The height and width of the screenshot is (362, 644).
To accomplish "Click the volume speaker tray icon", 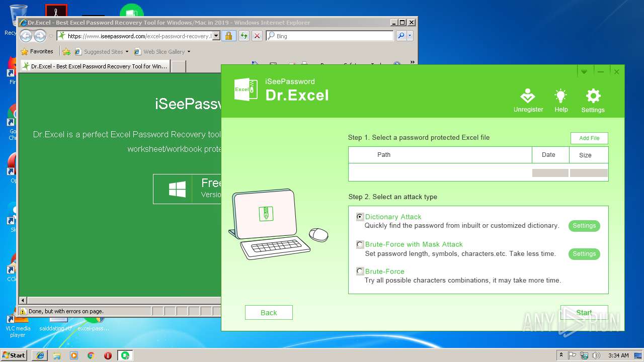I will 596,355.
